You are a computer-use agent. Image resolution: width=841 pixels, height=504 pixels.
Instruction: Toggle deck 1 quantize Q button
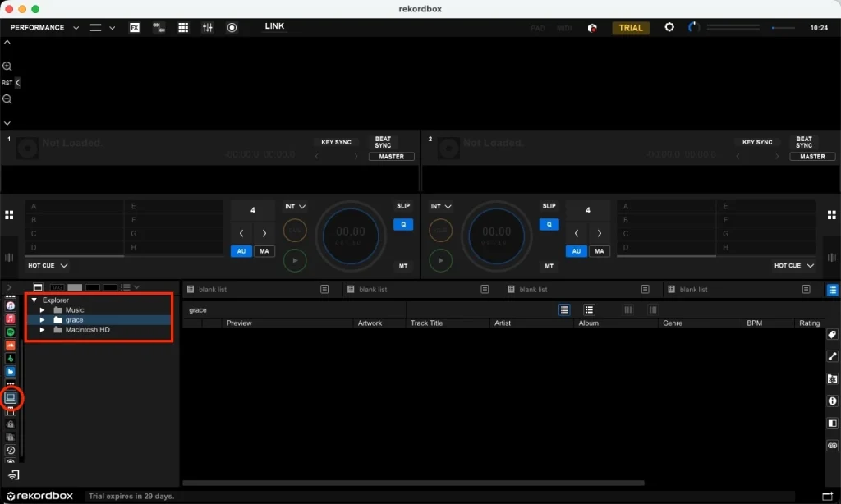point(403,224)
